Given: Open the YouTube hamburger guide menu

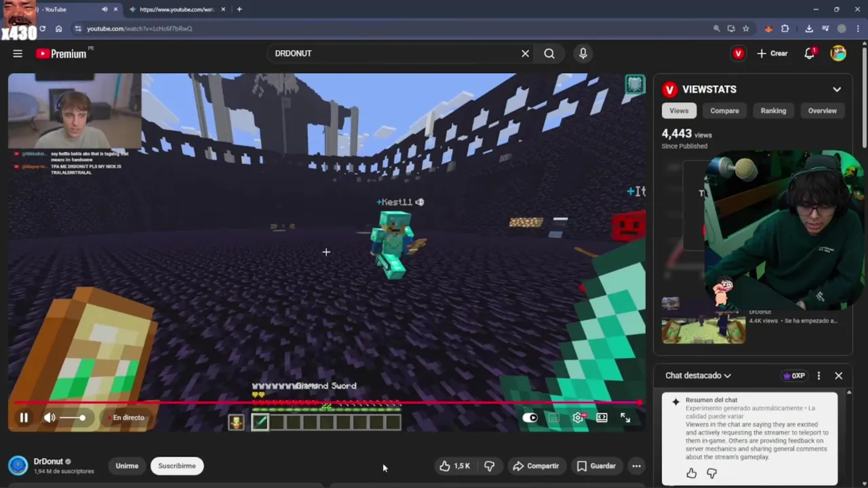Looking at the screenshot, I should tap(18, 54).
